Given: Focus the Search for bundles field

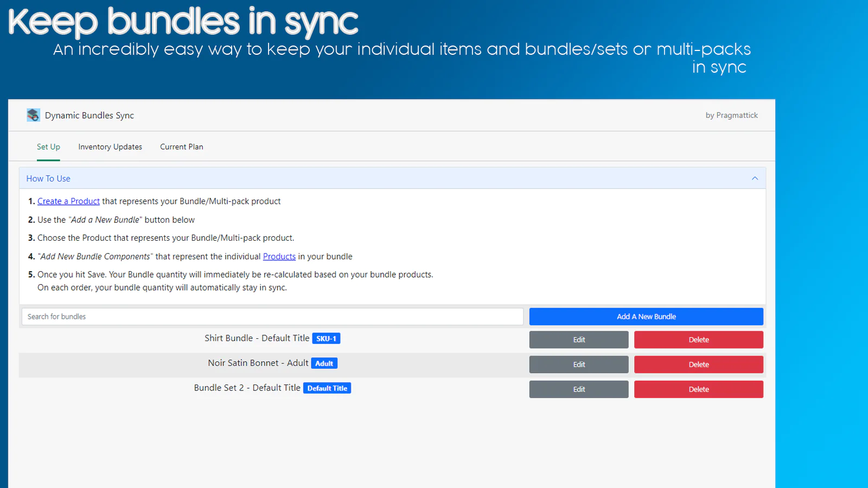Looking at the screenshot, I should pos(272,317).
